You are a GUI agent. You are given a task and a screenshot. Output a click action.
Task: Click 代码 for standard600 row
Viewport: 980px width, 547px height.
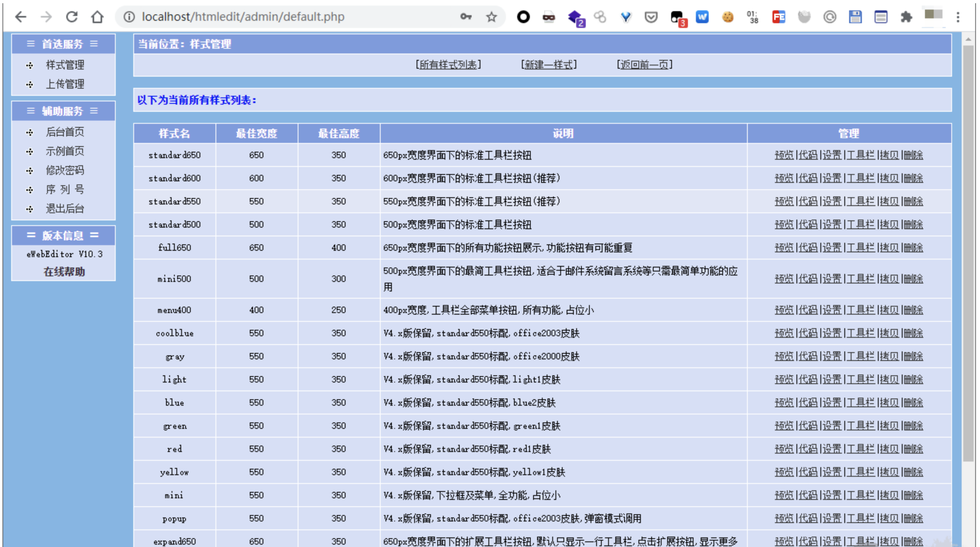pyautogui.click(x=808, y=178)
